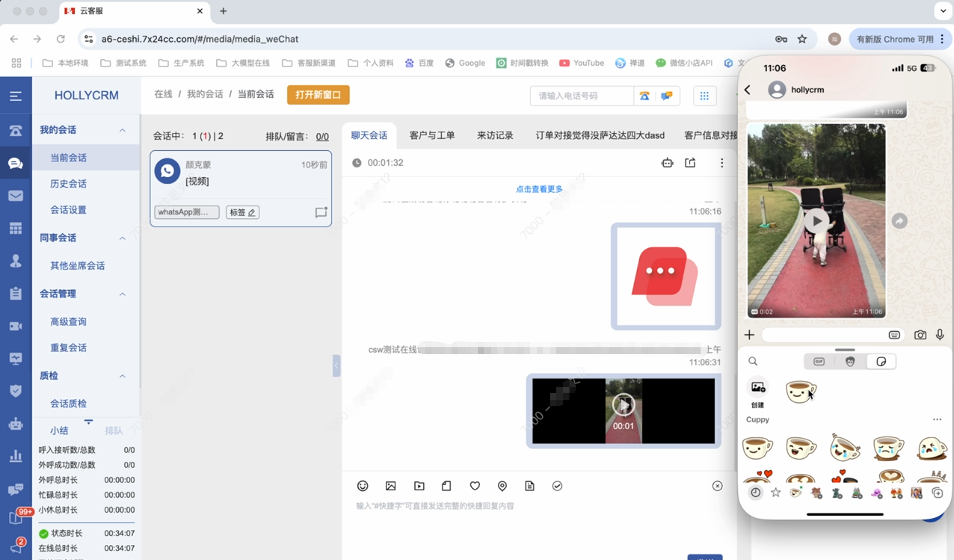Open the shield quality module in sidebar
Viewport: 954px width, 560px height.
pyautogui.click(x=16, y=391)
